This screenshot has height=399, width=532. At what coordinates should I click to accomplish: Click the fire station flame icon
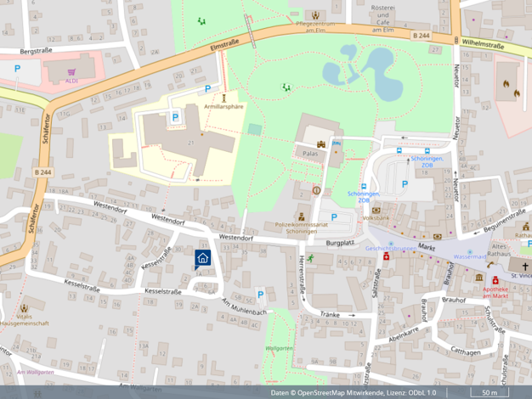[506, 84]
